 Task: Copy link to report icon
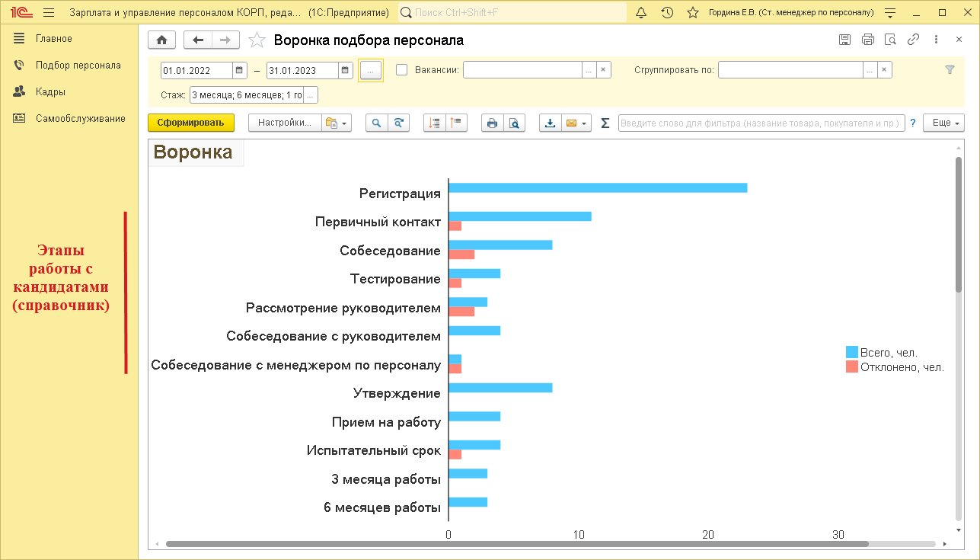click(913, 40)
